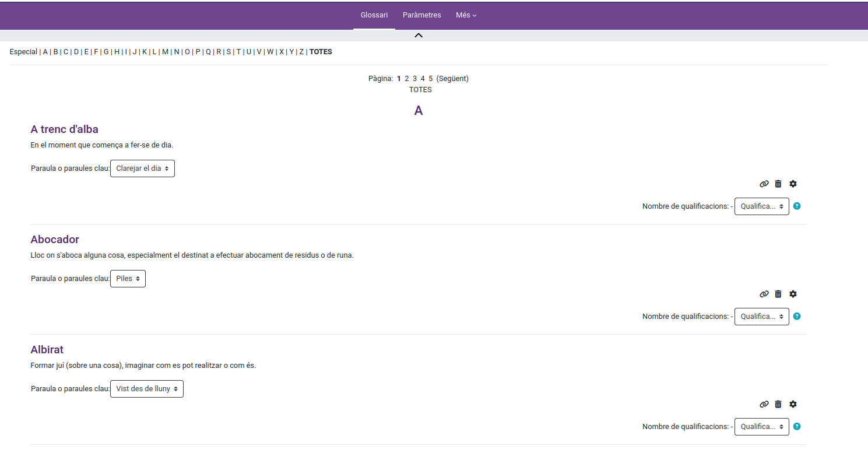Delete the A trenc d'alba entry
Screen dimensions: 868x453
(778, 184)
